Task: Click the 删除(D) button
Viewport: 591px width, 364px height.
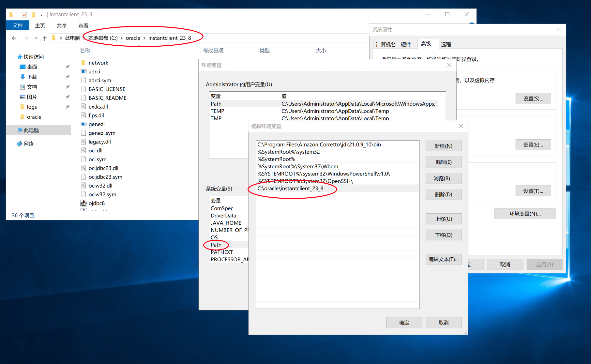Action: coord(443,195)
